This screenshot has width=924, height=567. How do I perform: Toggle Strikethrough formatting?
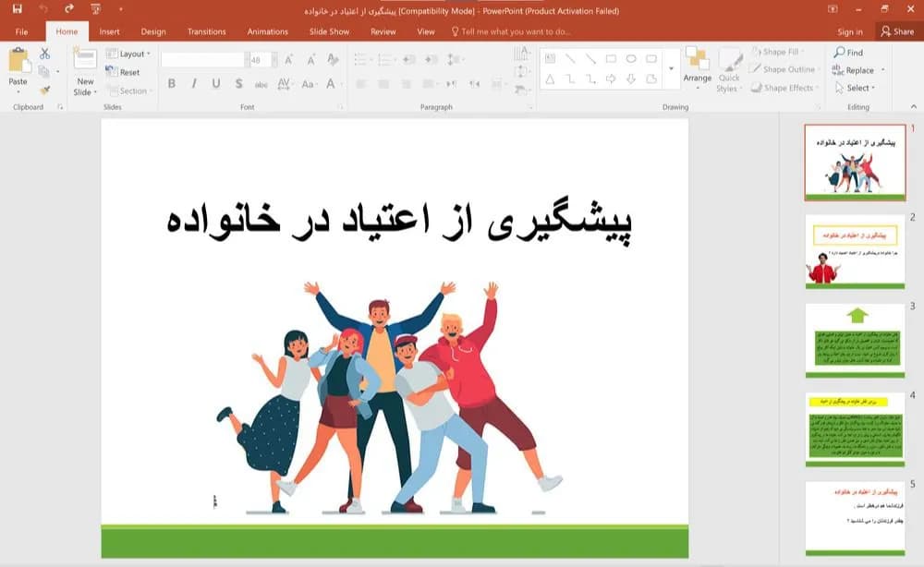click(261, 84)
